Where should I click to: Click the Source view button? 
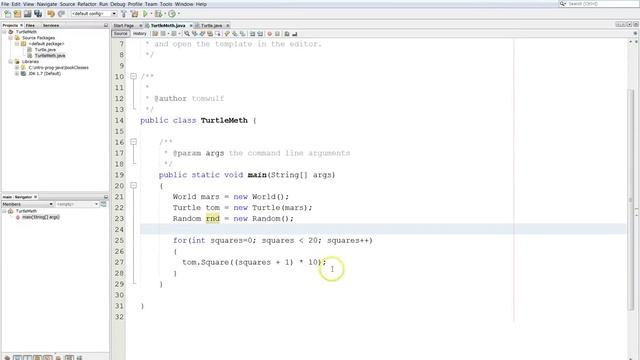(x=120, y=33)
